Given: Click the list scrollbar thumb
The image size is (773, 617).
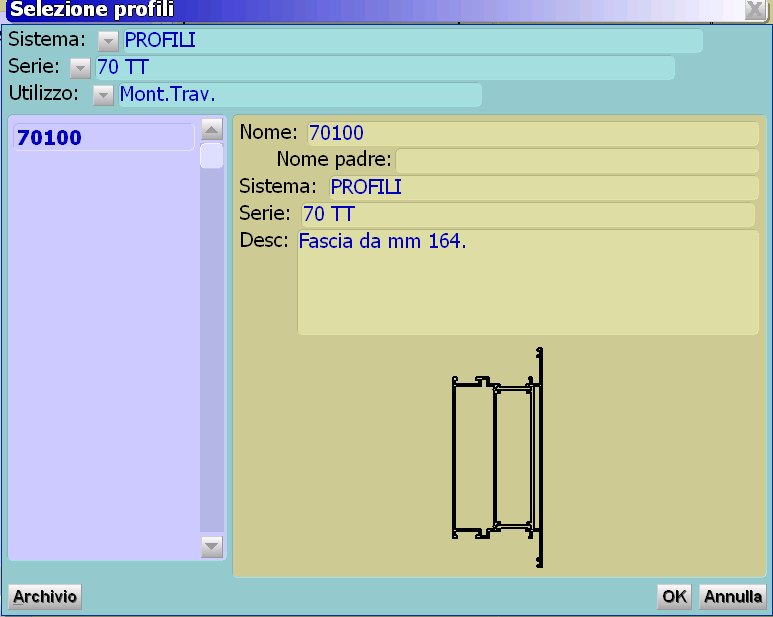Looking at the screenshot, I should pyautogui.click(x=211, y=156).
